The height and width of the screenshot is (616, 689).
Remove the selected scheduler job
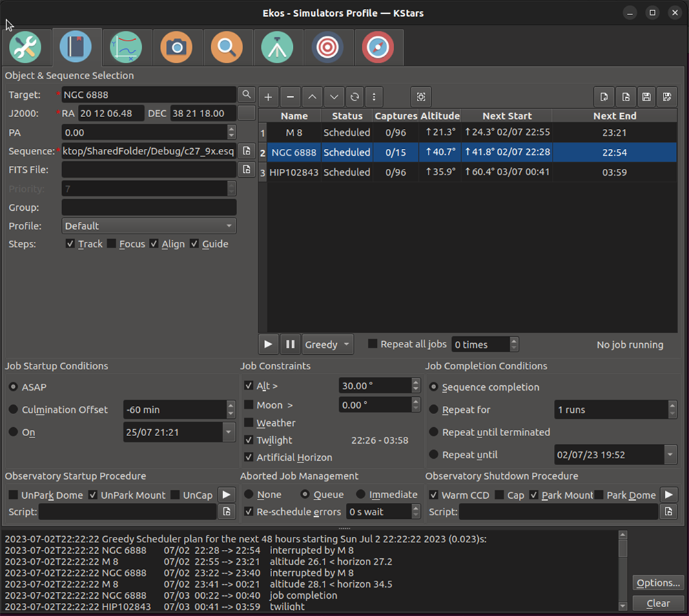click(290, 96)
